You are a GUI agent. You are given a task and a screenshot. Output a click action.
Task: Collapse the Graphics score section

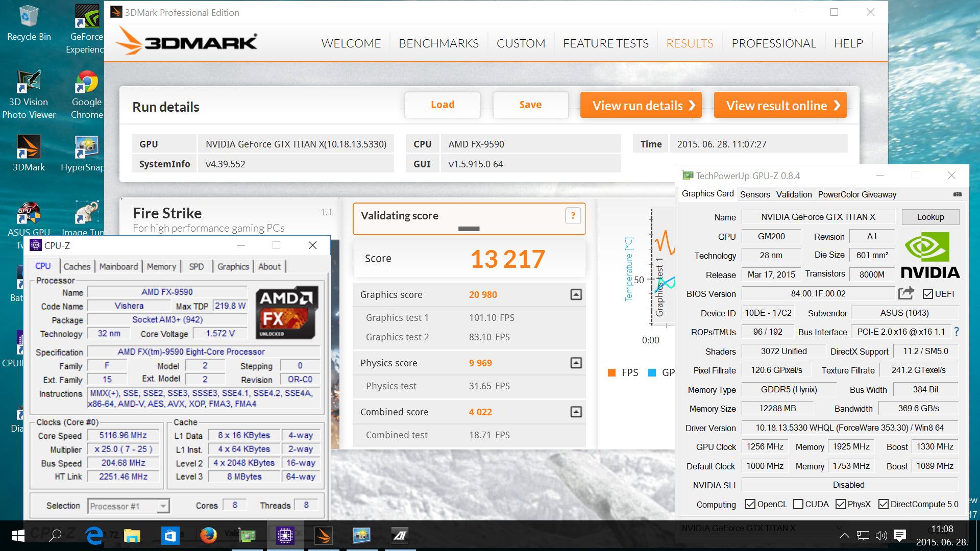tap(576, 294)
